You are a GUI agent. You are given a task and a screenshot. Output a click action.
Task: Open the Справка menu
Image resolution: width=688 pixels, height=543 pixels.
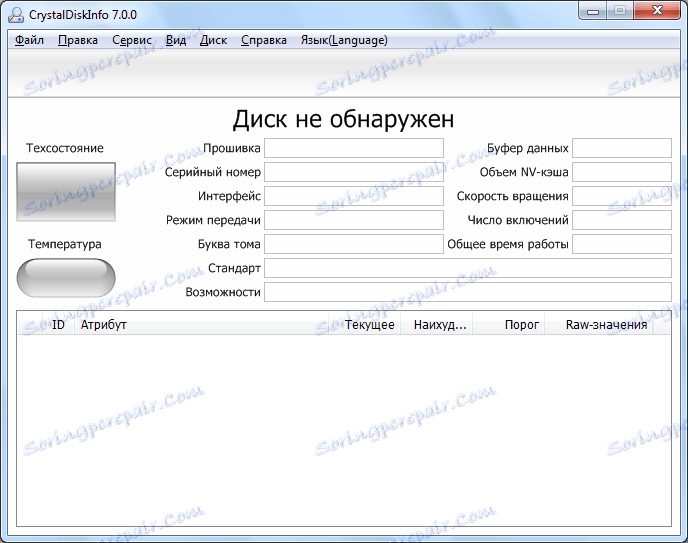(x=264, y=40)
